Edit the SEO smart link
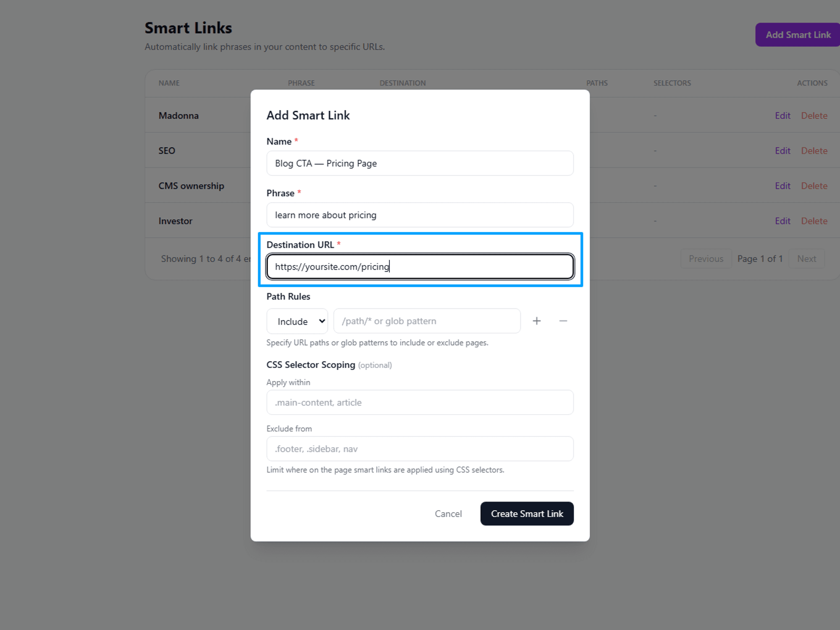Screen dimensions: 840x630 (782, 150)
